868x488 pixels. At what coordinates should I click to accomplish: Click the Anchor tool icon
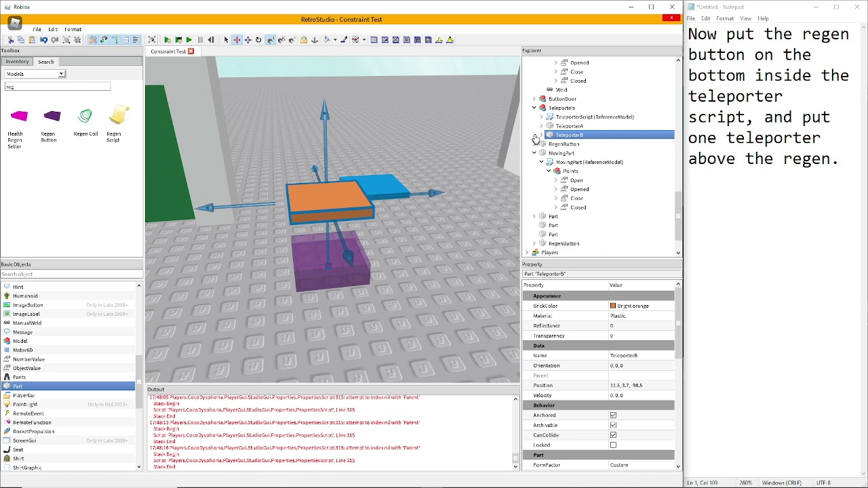pyautogui.click(x=315, y=40)
